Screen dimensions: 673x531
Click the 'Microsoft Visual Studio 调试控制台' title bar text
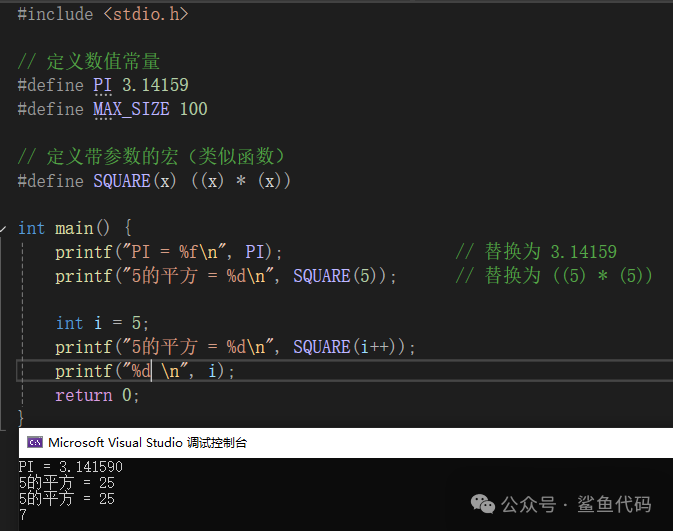pyautogui.click(x=148, y=442)
